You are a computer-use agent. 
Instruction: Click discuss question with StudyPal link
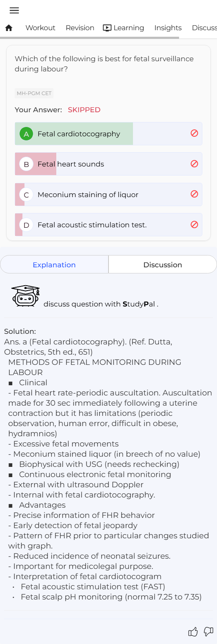(x=101, y=304)
